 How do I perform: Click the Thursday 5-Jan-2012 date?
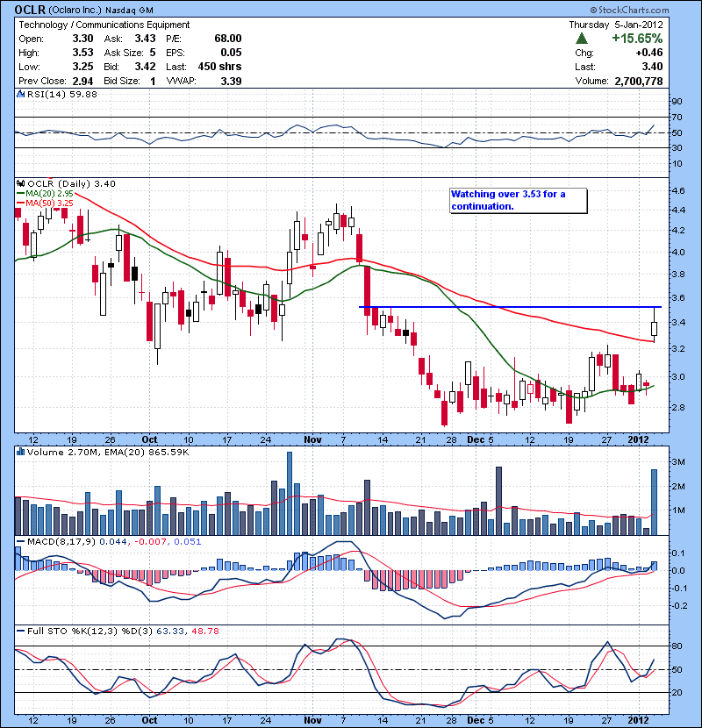(x=616, y=25)
